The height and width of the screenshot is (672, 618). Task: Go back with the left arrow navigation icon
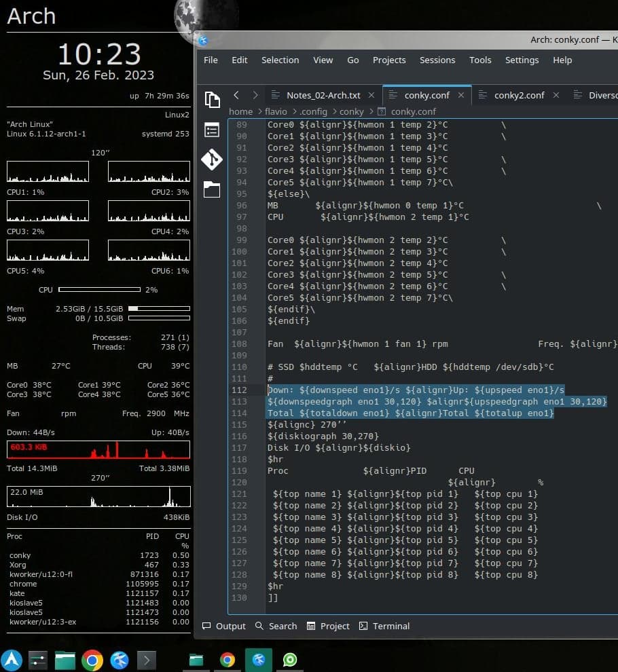[236, 95]
